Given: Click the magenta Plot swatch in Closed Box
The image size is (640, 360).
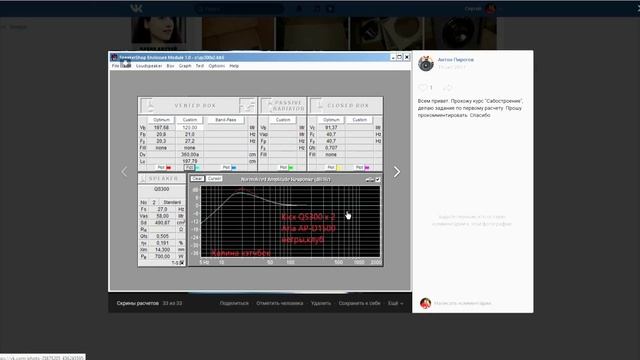Looking at the screenshot, I should (367, 167).
